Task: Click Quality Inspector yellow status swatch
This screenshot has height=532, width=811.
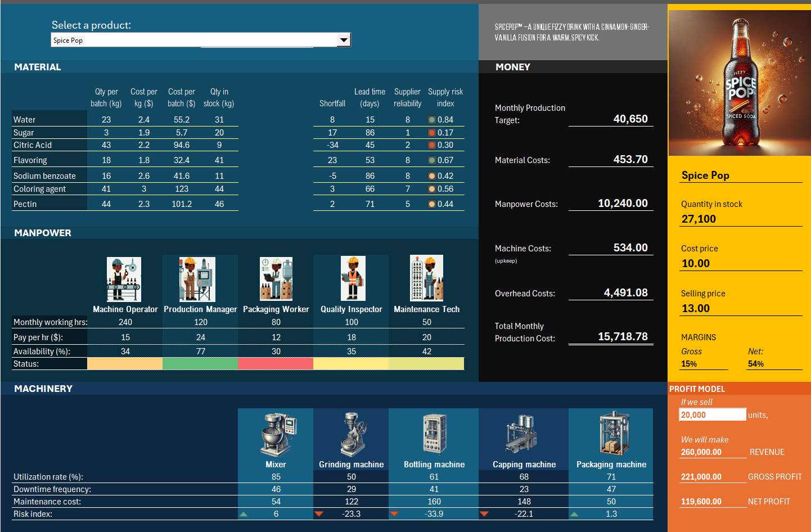Action: click(351, 364)
